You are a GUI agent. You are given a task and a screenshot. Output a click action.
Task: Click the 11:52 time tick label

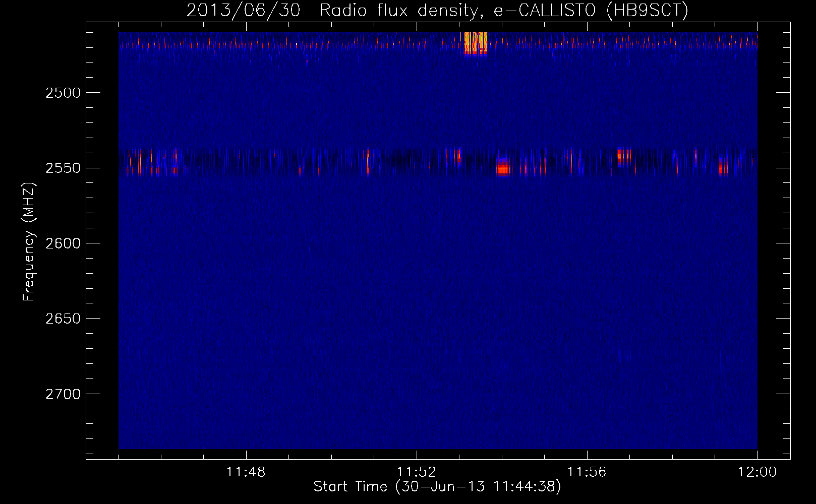tap(417, 472)
